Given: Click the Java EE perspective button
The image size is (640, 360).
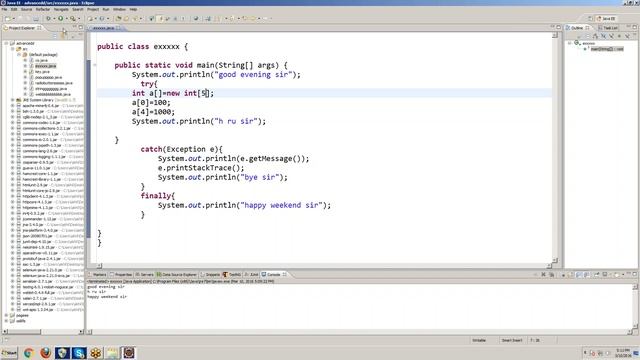Looking at the screenshot, I should click(606, 18).
